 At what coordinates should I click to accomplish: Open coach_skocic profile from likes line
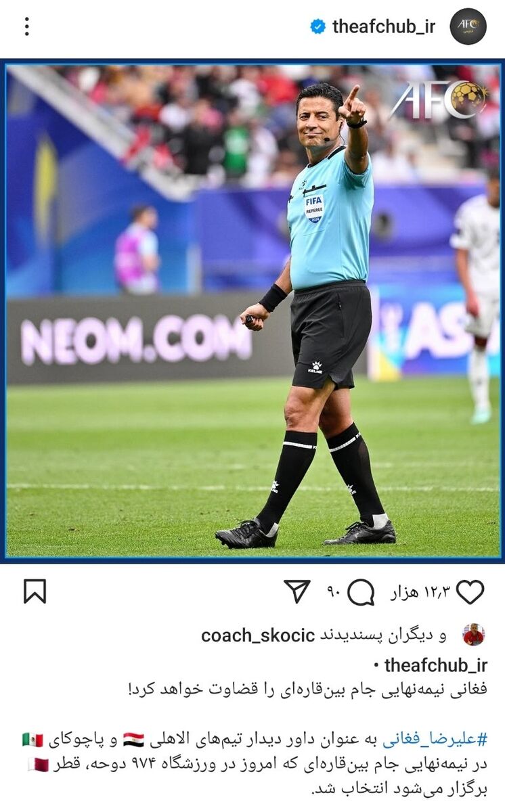coord(258,635)
